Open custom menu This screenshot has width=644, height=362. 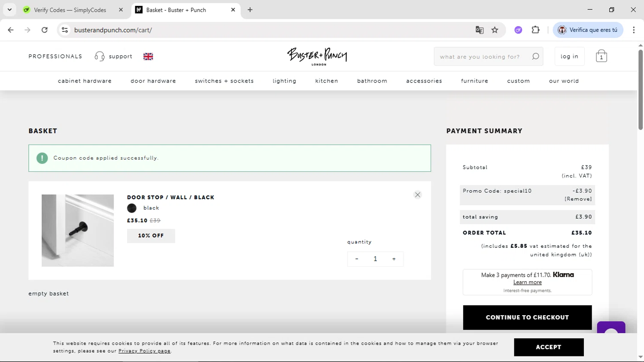tap(518, 81)
